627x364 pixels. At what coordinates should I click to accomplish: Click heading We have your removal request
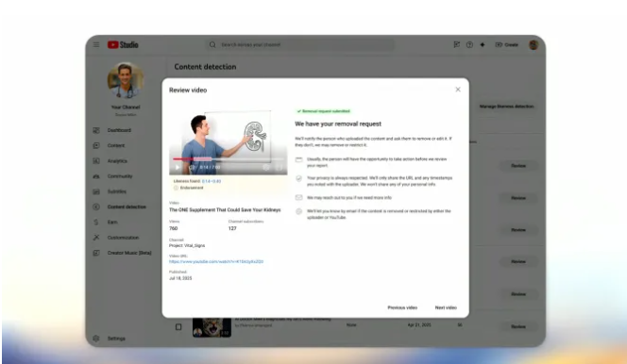point(338,124)
